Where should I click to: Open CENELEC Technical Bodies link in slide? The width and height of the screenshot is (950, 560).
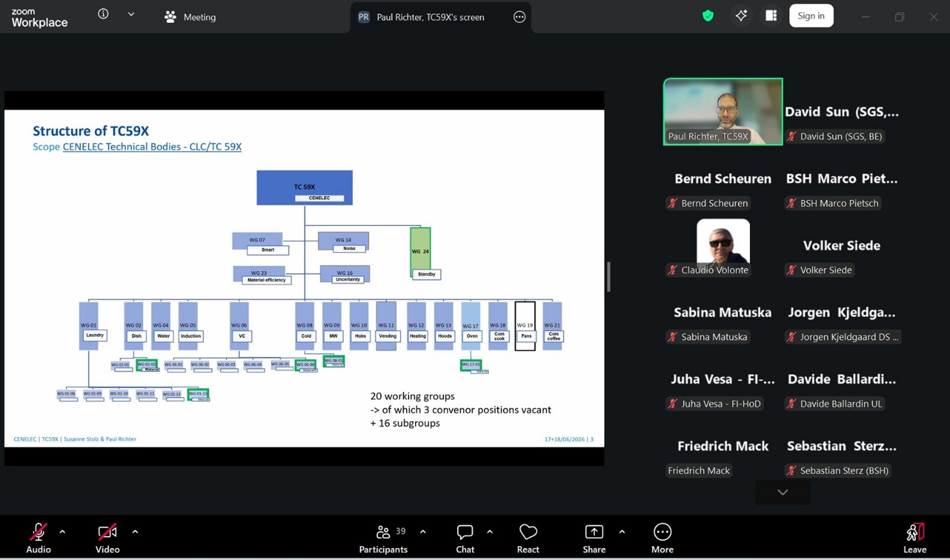152,146
